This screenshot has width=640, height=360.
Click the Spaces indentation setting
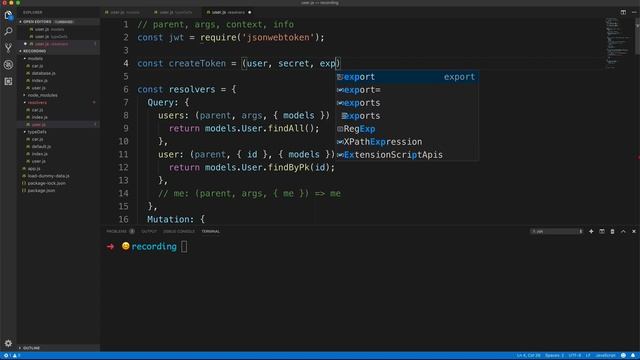(554, 356)
